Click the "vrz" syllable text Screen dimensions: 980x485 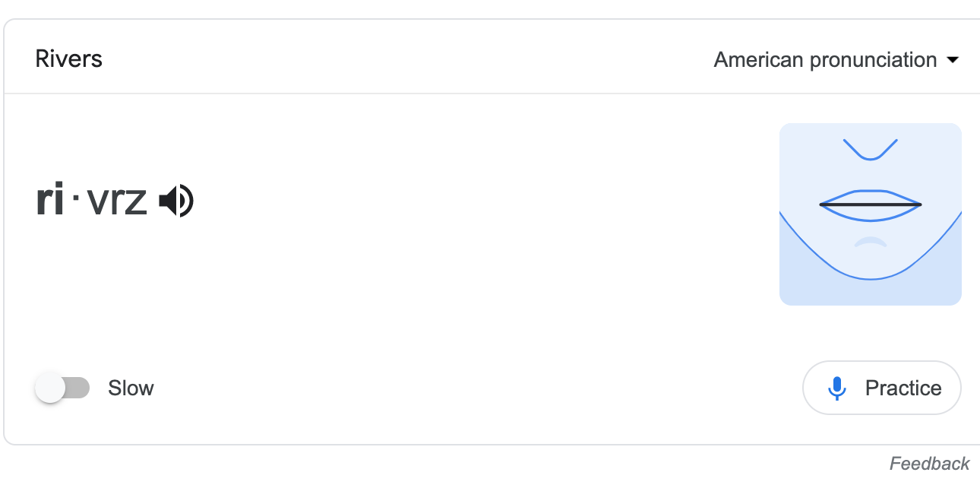pyautogui.click(x=116, y=201)
